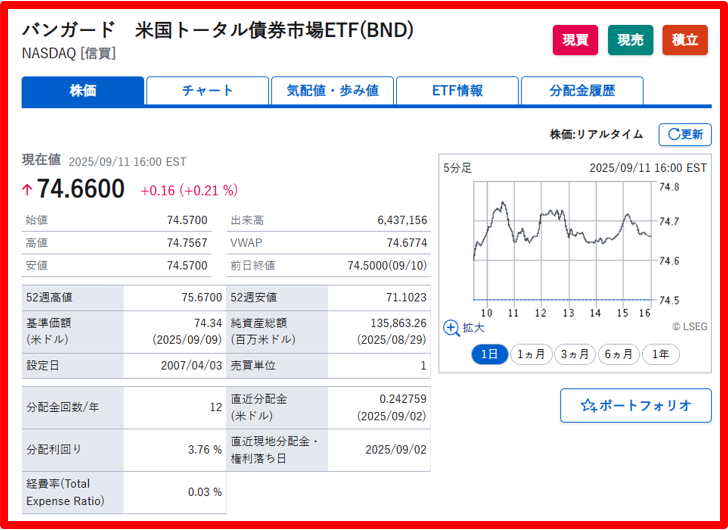Screen dimensions: 728x530
Task: Click the 分配金回数/年 value 12
Action: (x=216, y=407)
